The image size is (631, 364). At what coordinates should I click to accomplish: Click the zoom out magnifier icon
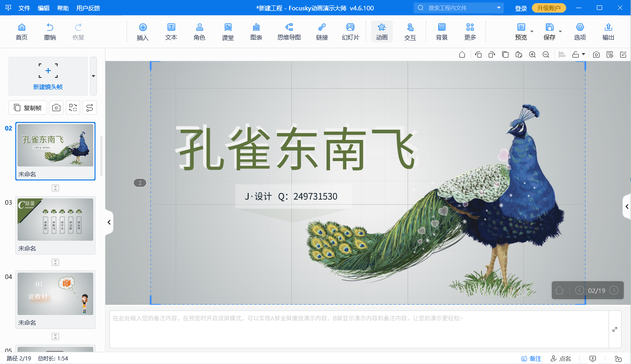546,54
